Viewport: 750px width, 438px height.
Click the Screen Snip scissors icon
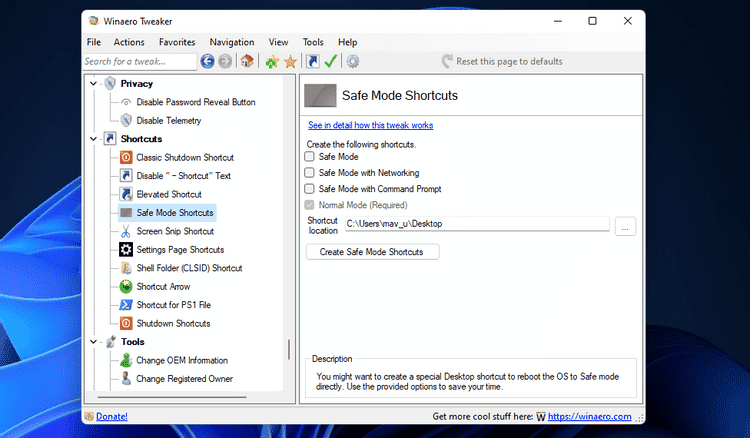(126, 231)
